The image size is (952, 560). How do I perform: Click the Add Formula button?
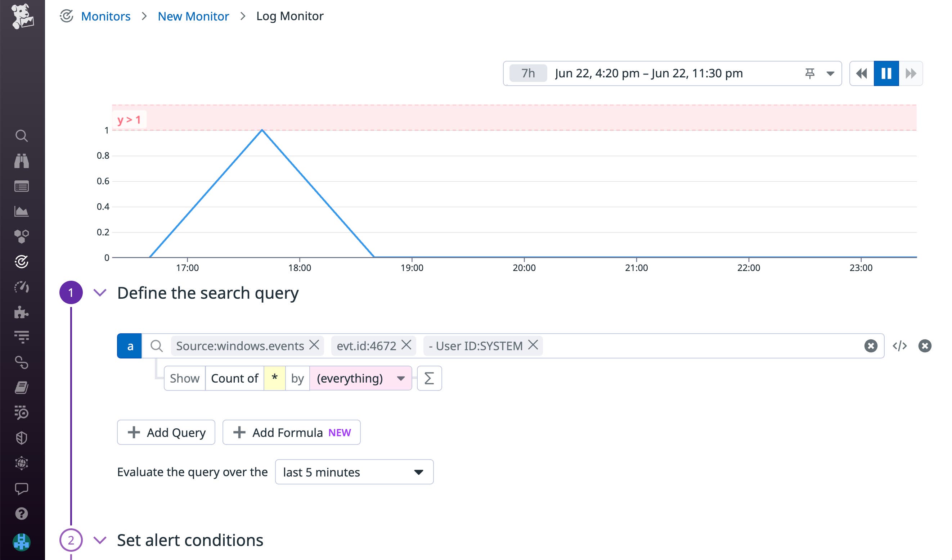click(x=292, y=432)
